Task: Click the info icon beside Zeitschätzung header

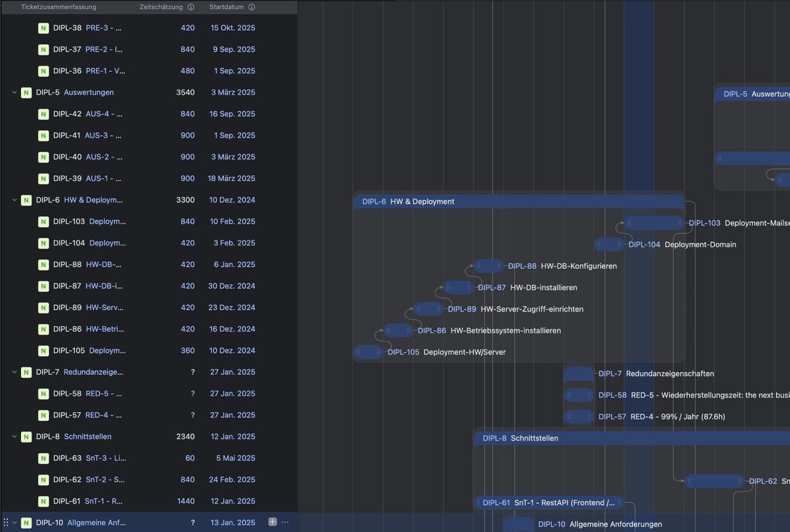Action: pyautogui.click(x=191, y=7)
